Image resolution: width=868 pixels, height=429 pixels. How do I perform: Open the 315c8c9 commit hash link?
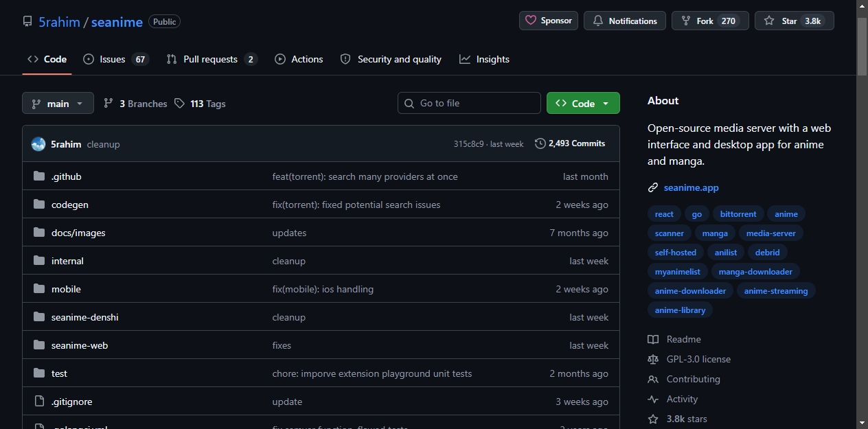tap(469, 144)
